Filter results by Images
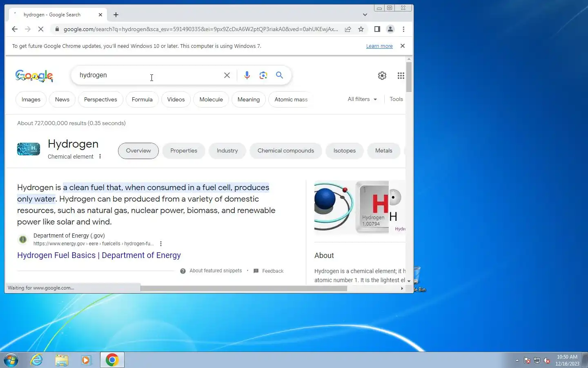This screenshot has height=368, width=588. click(31, 99)
